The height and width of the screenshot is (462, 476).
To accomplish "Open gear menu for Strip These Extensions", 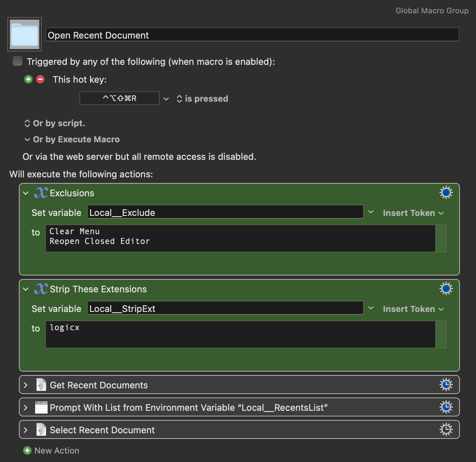I will coord(446,289).
